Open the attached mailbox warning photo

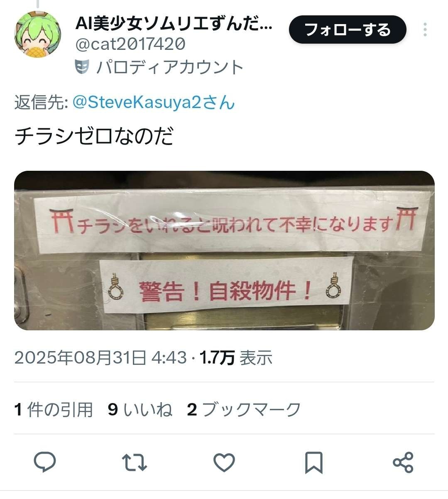click(x=224, y=251)
